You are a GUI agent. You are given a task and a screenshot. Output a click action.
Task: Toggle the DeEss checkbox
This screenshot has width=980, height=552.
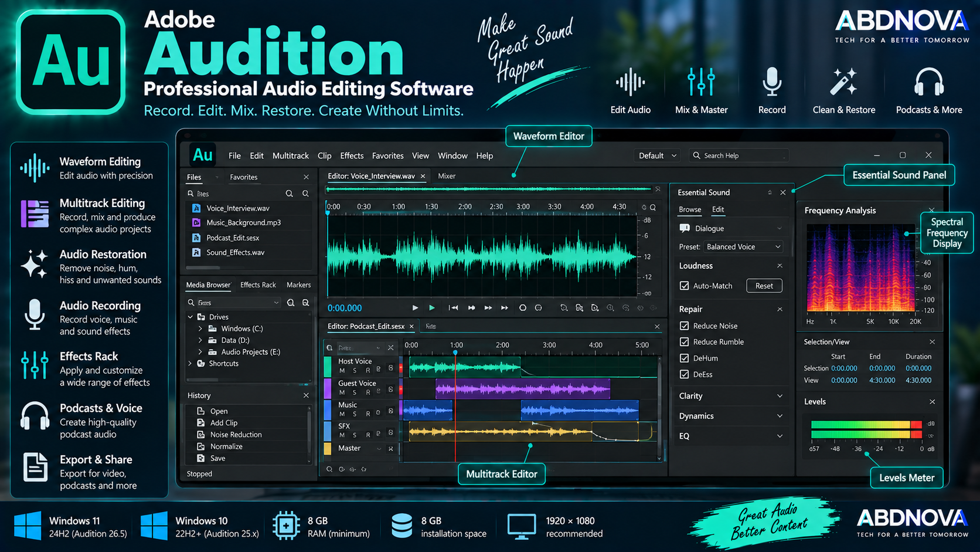(684, 374)
